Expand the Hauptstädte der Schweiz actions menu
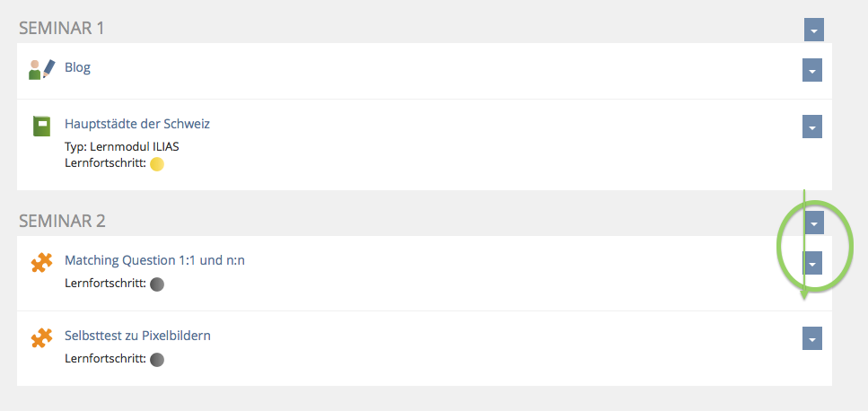 811,127
